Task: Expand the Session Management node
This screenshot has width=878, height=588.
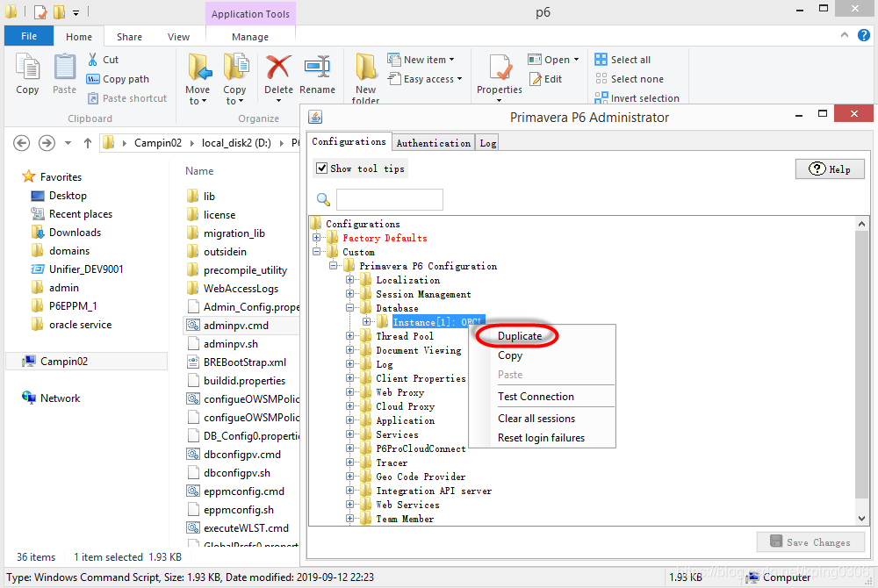Action: [x=349, y=294]
